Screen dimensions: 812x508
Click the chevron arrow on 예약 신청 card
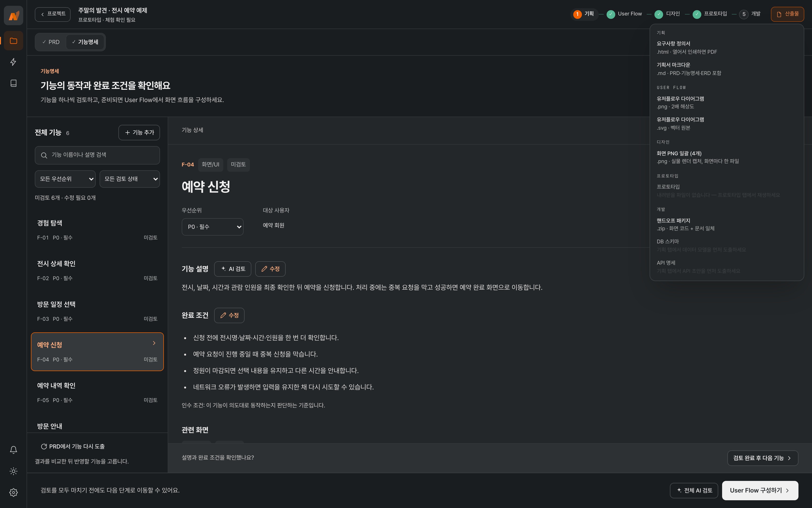pos(154,343)
